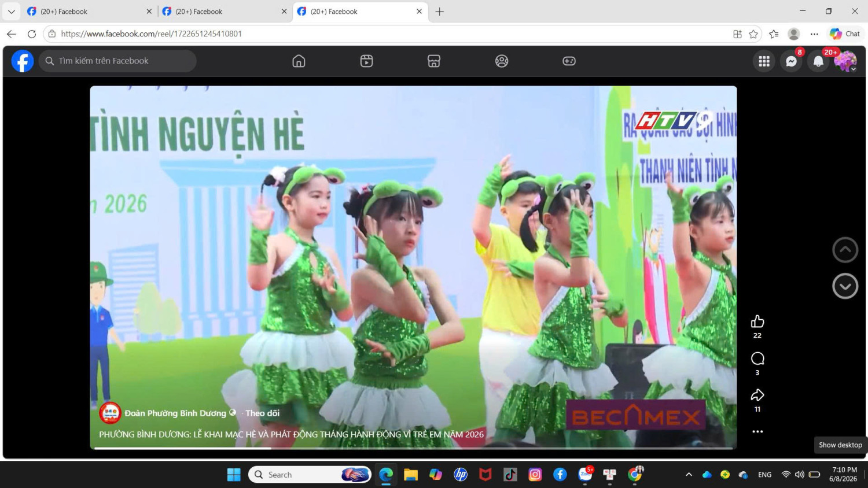Open OneDrive tray icon
Image resolution: width=868 pixels, height=488 pixels.
tap(707, 475)
